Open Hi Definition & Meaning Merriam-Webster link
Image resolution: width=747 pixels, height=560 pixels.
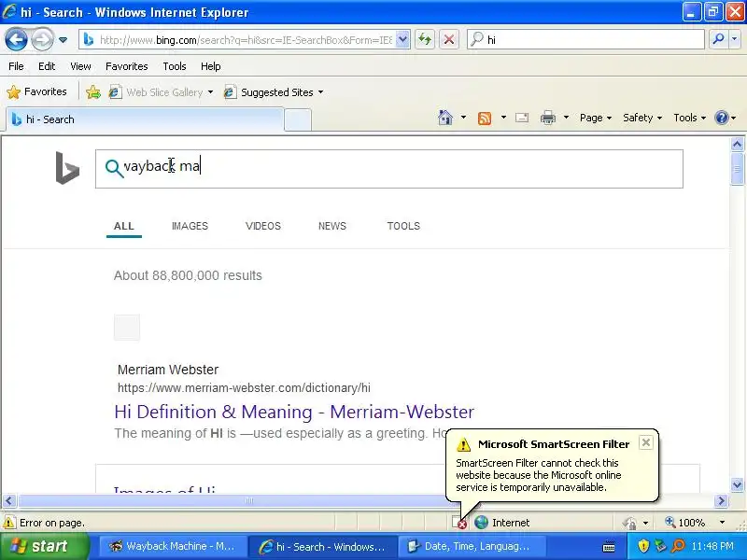point(294,412)
